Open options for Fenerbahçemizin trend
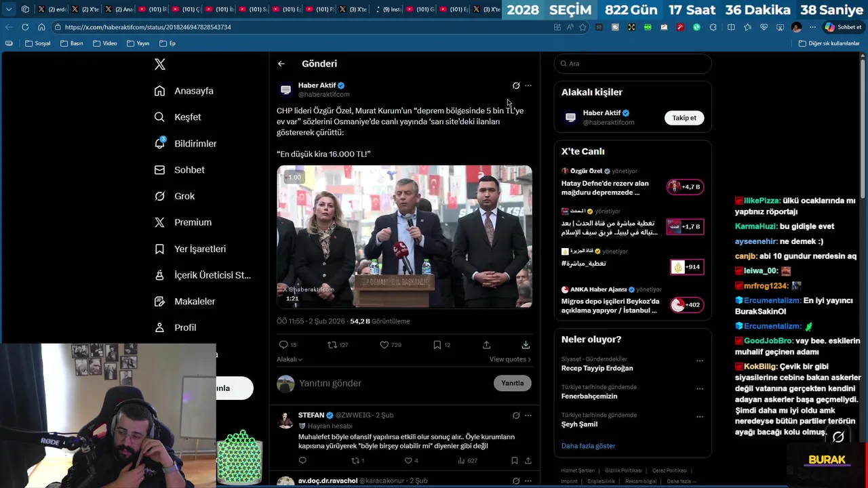 (x=700, y=389)
